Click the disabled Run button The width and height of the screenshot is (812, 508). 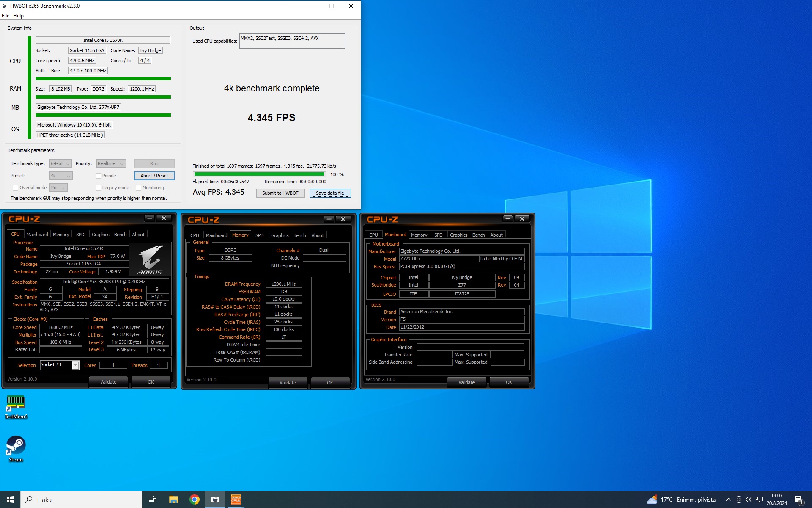[154, 163]
